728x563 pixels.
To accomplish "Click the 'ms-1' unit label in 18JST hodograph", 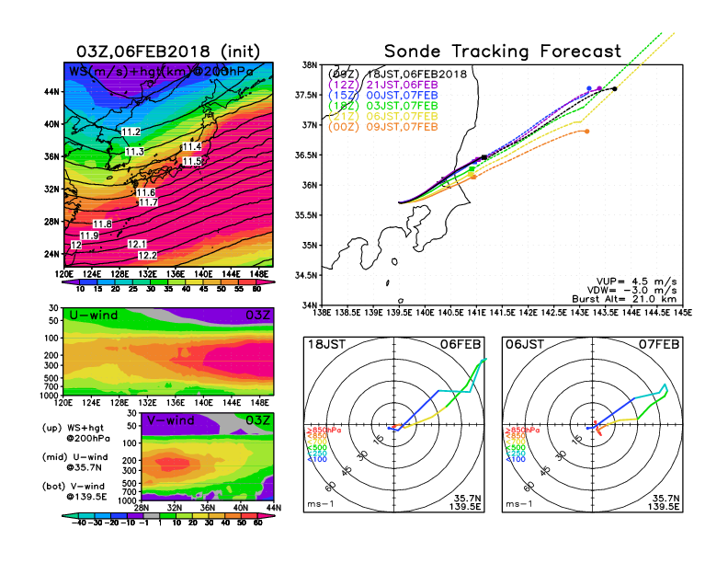I will pos(321,504).
